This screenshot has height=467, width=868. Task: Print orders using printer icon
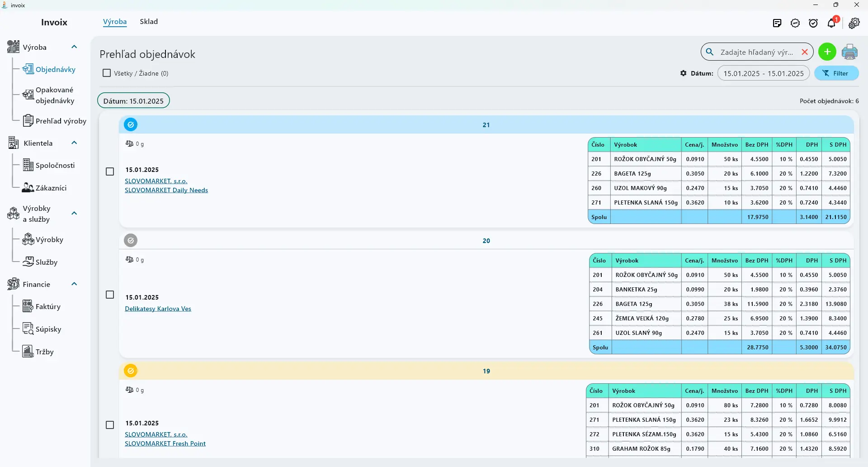[850, 52]
